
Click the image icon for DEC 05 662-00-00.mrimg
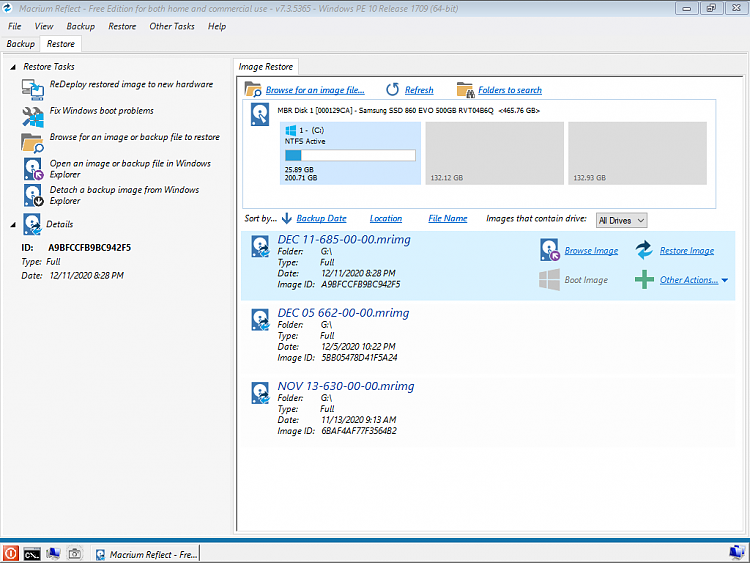[261, 320]
